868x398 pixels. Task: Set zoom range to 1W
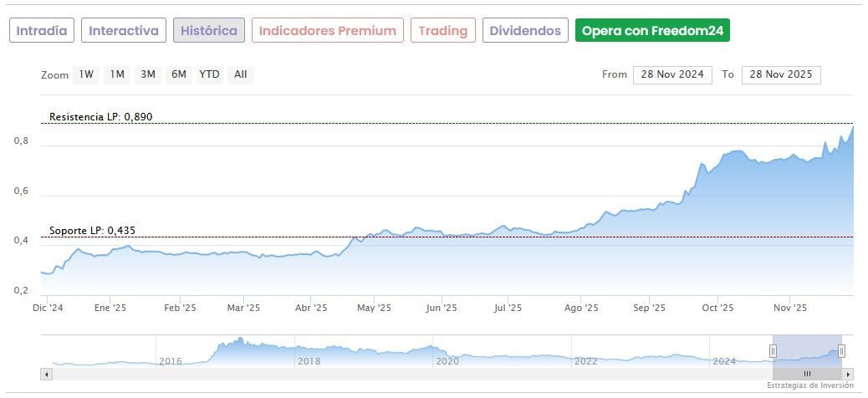point(86,74)
